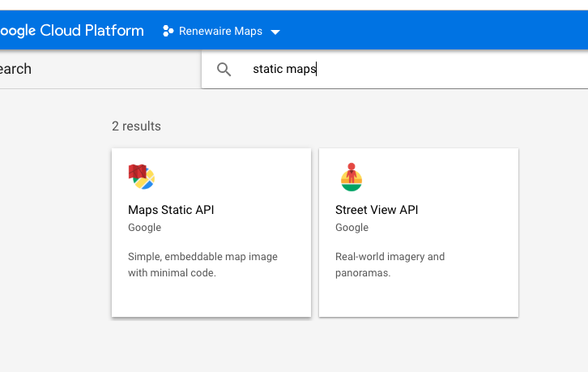Viewport: 588px width, 372px height.
Task: Click Google publisher under Street View API
Action: coord(352,228)
